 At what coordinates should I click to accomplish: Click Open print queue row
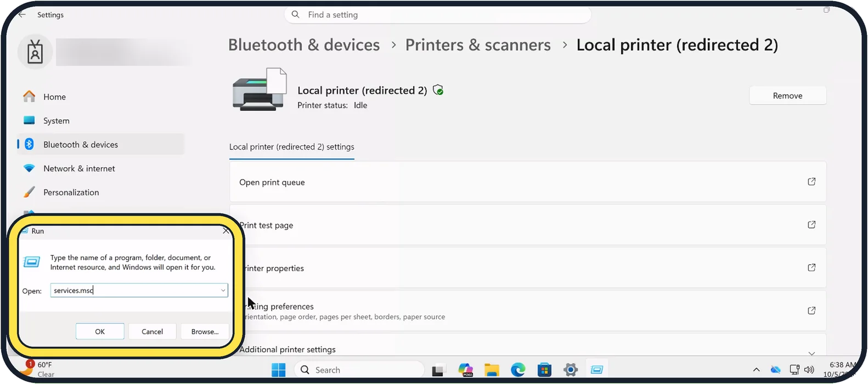coord(527,182)
